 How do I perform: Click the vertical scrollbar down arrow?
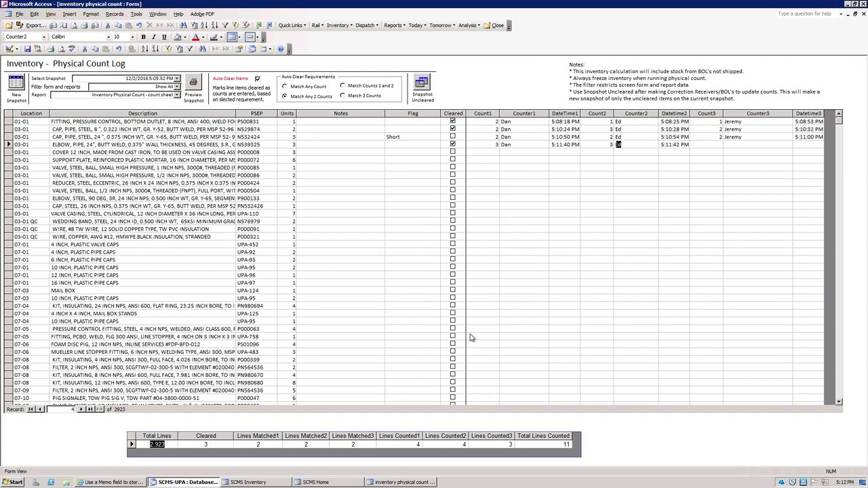click(839, 402)
